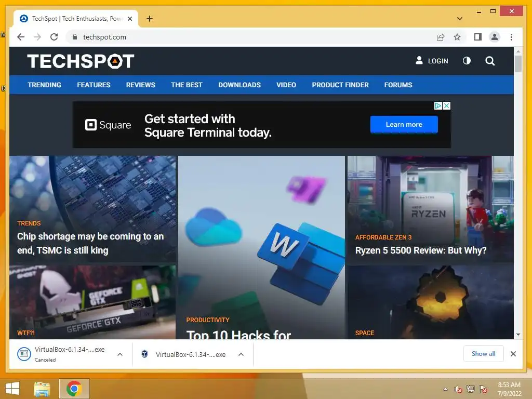Close the Square ad with X icon
This screenshot has height=399, width=532.
447,106
